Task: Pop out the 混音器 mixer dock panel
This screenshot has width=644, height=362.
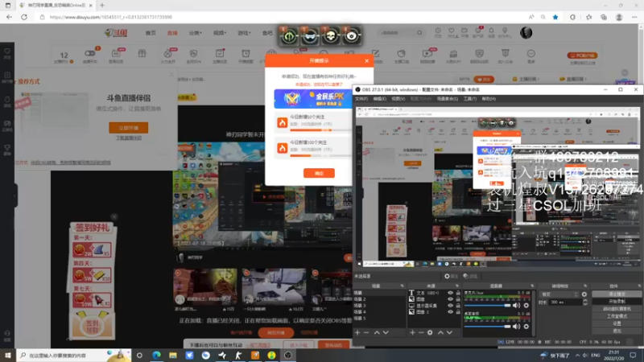Action: tap(532, 286)
